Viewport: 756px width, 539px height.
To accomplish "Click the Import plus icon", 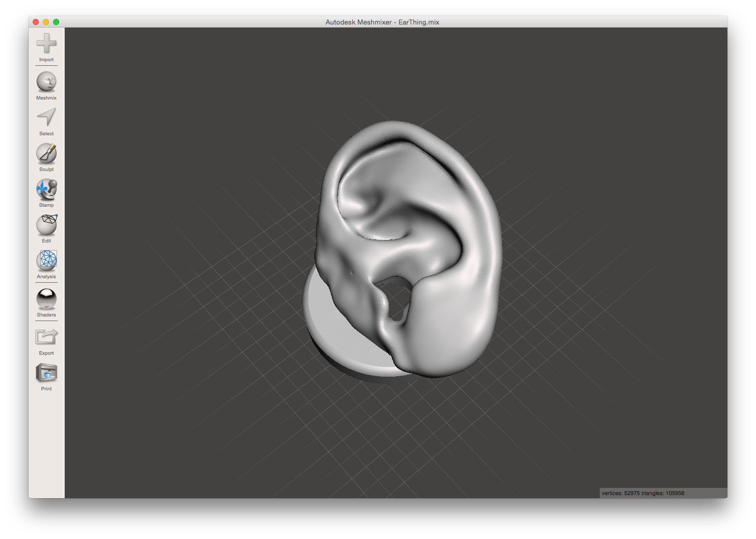I will [x=46, y=43].
